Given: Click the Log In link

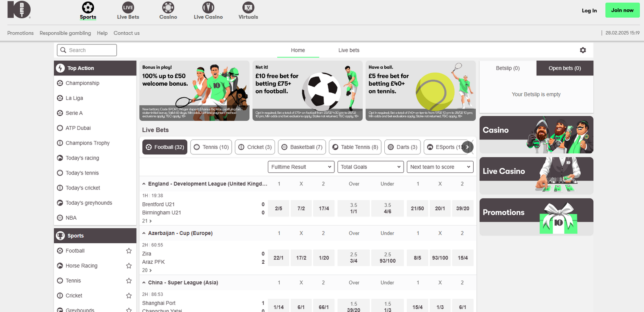Looking at the screenshot, I should pos(589,11).
